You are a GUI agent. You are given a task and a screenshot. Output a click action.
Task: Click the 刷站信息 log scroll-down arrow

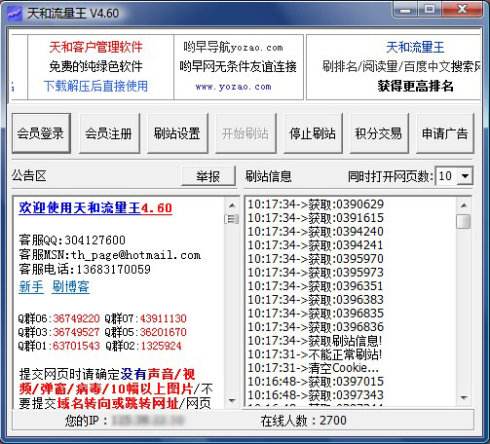click(463, 397)
